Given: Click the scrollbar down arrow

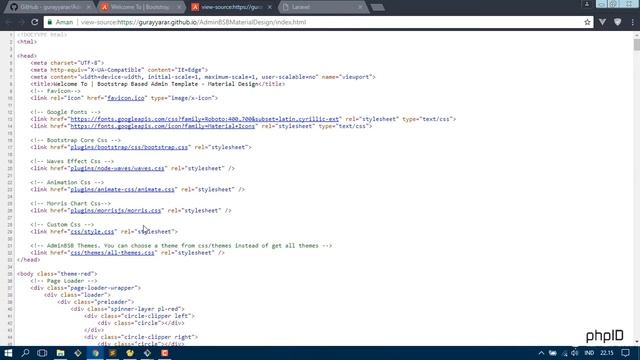Looking at the screenshot, I should click(x=636, y=342).
